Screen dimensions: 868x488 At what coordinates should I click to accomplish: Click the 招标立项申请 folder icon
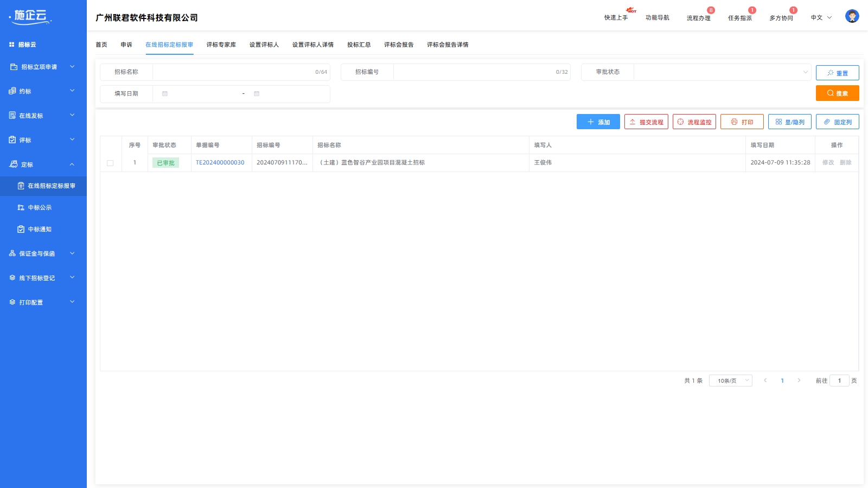point(14,67)
